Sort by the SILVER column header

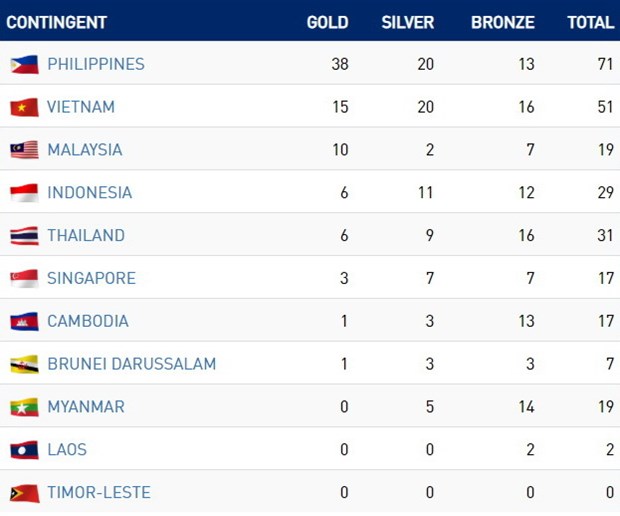coord(407,22)
